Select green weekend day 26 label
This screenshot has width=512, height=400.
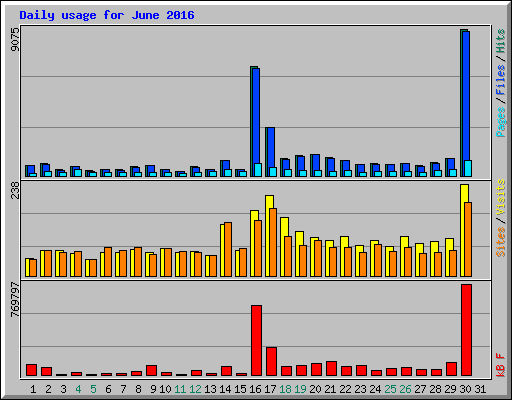[405, 389]
